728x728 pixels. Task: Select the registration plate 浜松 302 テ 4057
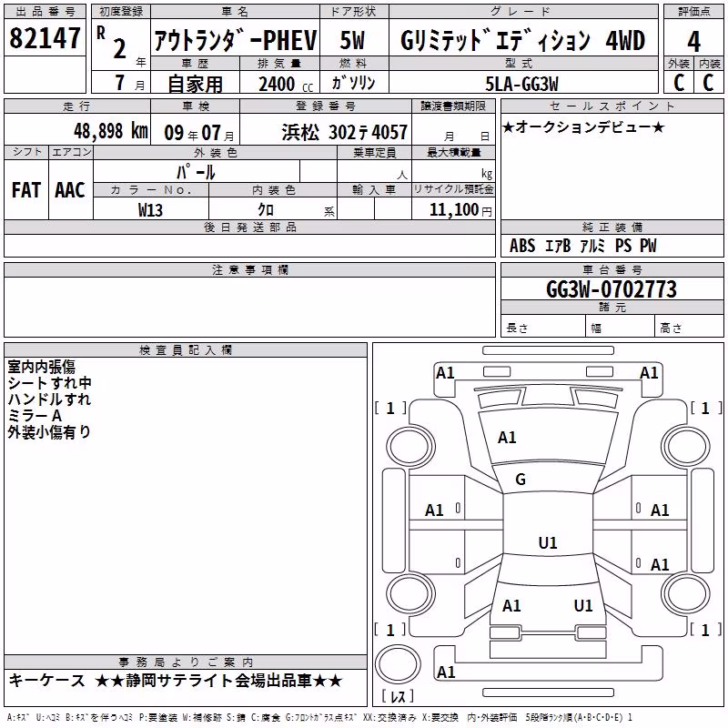[345, 132]
